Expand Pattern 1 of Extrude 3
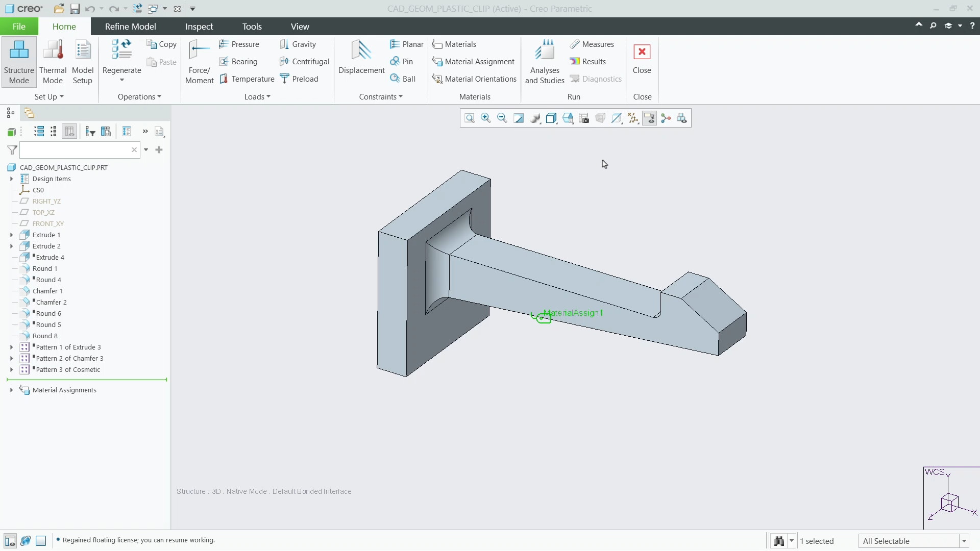Screen dimensions: 980x551 [x=11, y=347]
